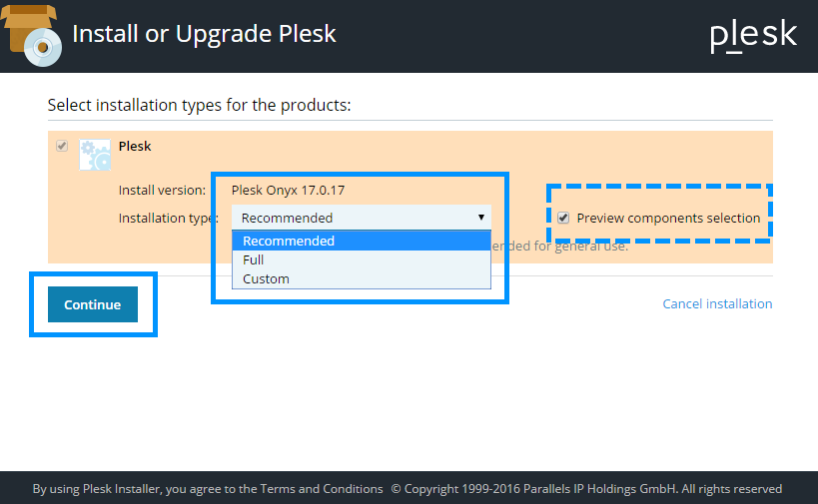This screenshot has height=504, width=818.
Task: Click the Install or Upgrade Plesk title
Action: [204, 34]
